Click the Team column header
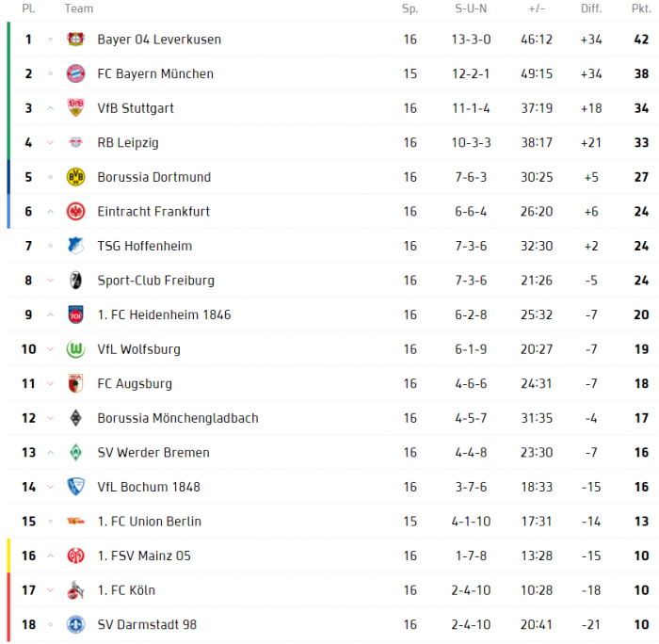659x644 pixels. coord(78,8)
